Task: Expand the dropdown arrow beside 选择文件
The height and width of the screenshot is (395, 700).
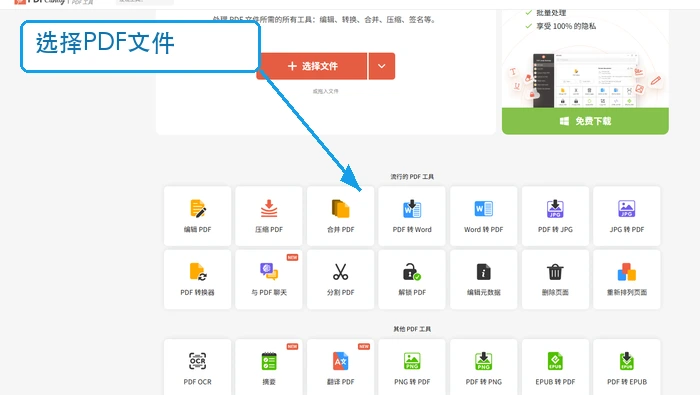Action: (x=382, y=66)
